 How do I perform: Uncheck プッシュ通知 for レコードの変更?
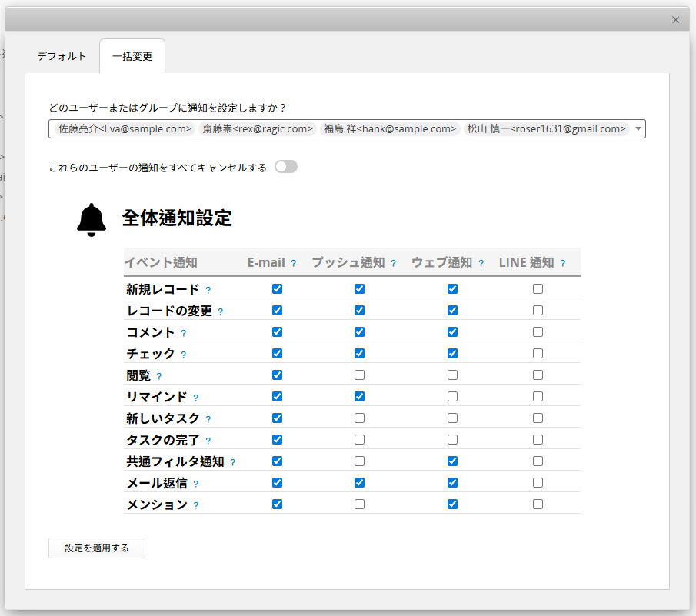[360, 310]
